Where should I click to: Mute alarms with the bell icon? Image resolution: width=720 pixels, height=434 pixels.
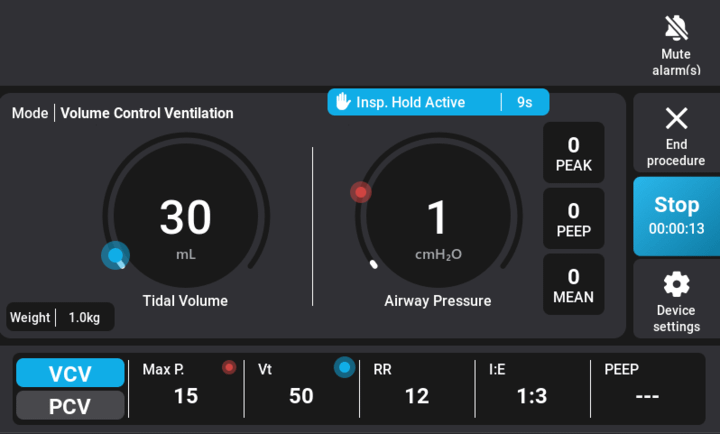coord(676,27)
